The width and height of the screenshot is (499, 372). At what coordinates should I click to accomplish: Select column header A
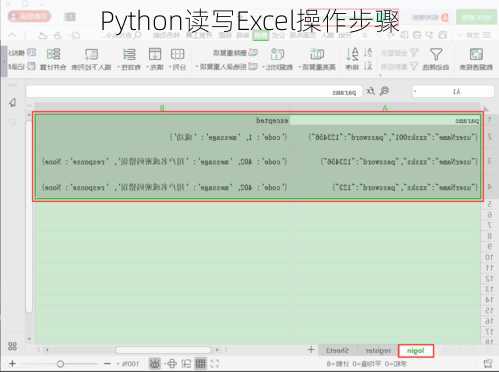[385, 108]
